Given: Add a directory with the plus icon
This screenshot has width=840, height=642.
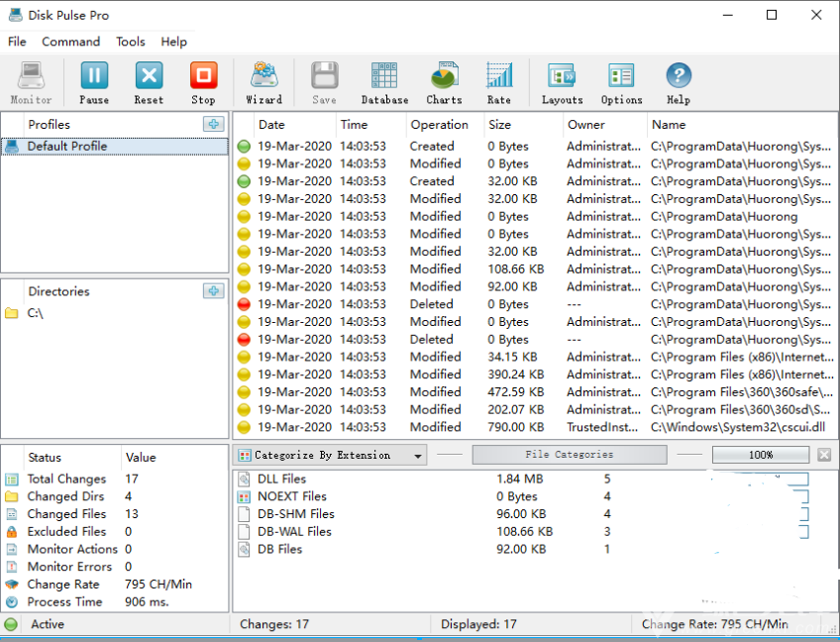Looking at the screenshot, I should (x=214, y=291).
